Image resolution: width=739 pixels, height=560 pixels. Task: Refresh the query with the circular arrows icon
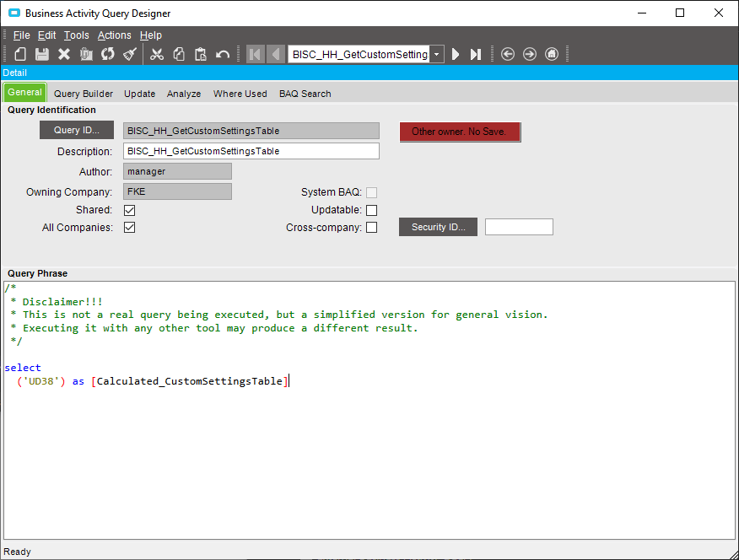click(x=108, y=54)
